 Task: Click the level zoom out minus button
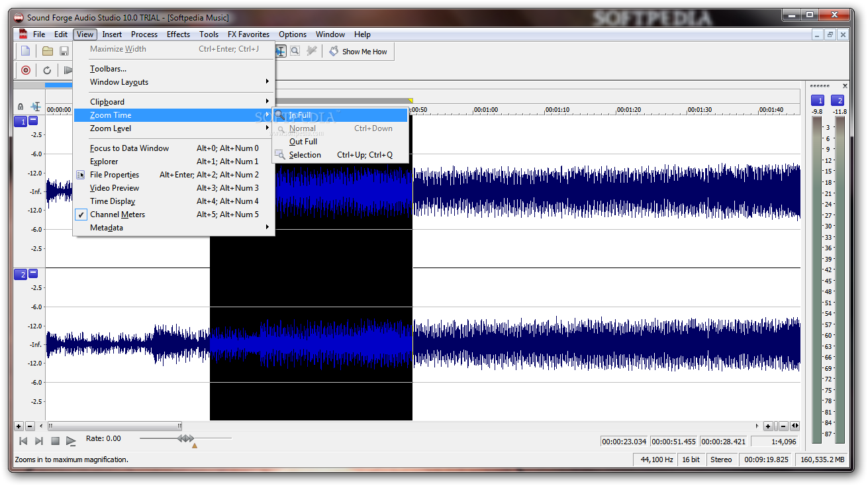coord(30,426)
